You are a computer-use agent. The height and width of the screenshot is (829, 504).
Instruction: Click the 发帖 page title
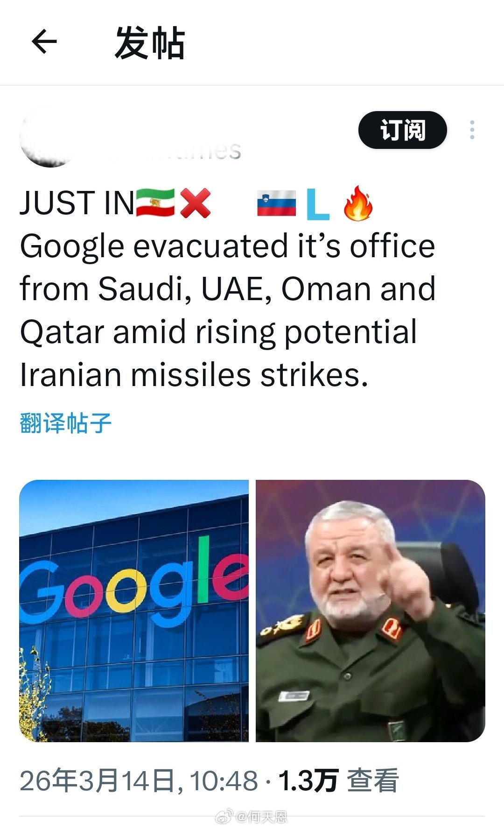[150, 43]
